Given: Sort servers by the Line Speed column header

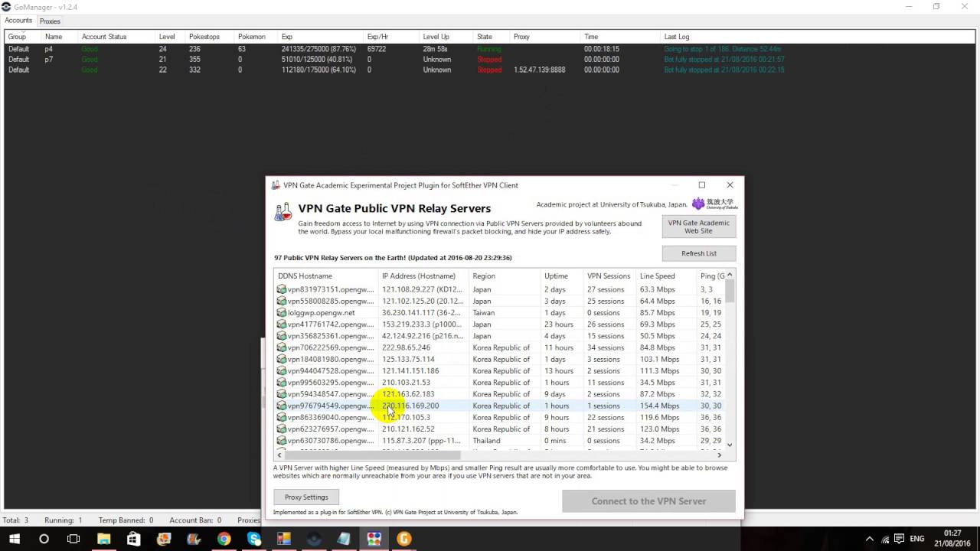Looking at the screenshot, I should pos(666,276).
